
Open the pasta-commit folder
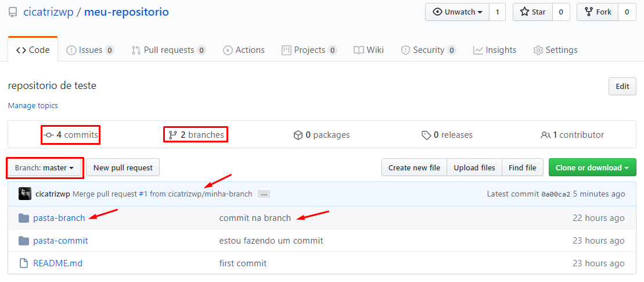tap(60, 241)
